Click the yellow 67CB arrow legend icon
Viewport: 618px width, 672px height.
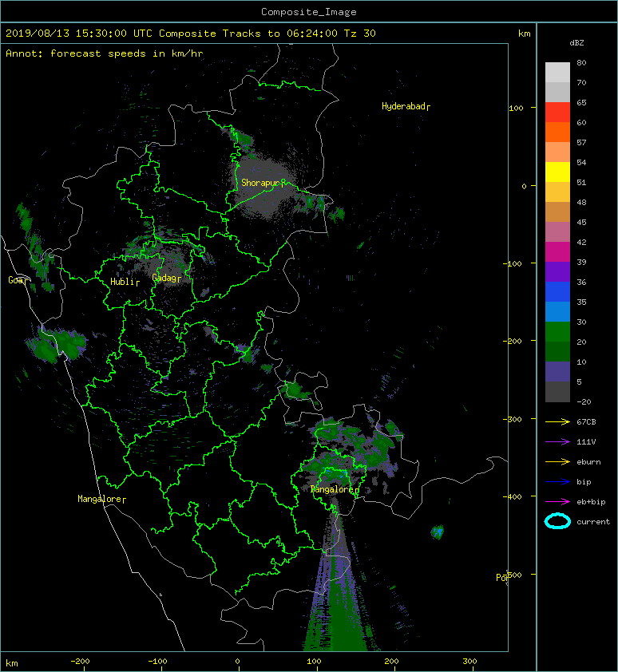click(557, 421)
